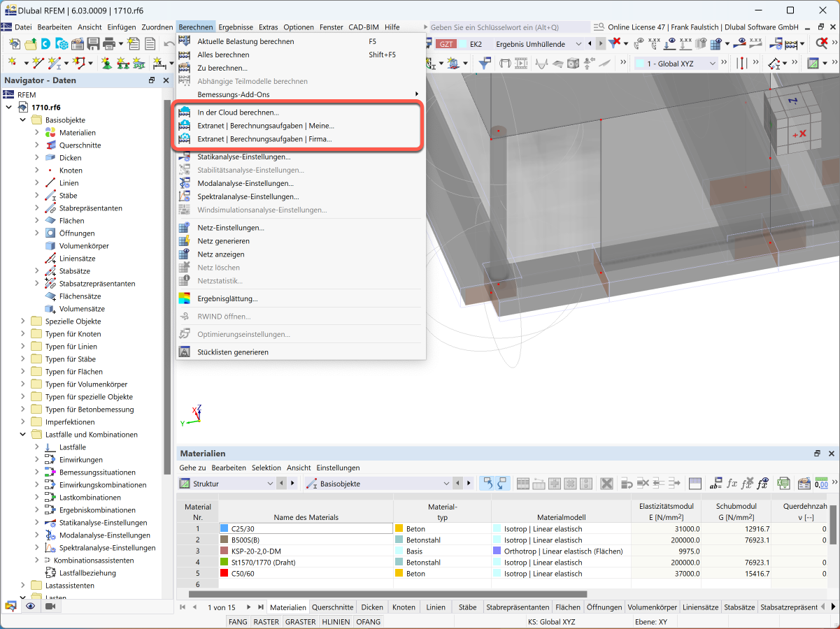Screen dimensions: 840x629
Task: Toggle the RASTER option in the status bar
Action: tap(266, 621)
